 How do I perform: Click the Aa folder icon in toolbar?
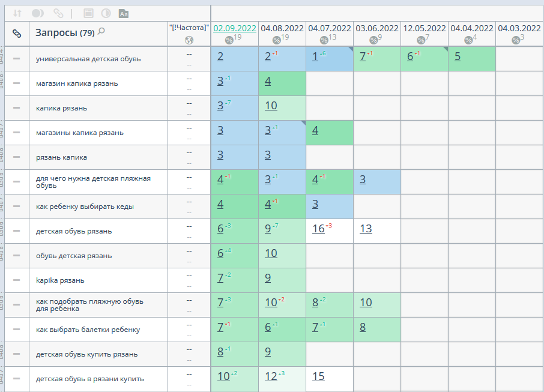(124, 14)
